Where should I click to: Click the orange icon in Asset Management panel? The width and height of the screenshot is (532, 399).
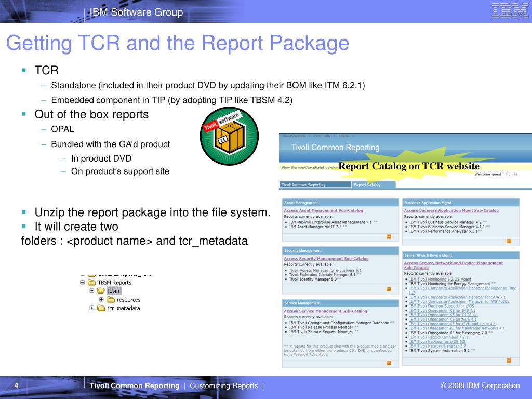pos(389,237)
